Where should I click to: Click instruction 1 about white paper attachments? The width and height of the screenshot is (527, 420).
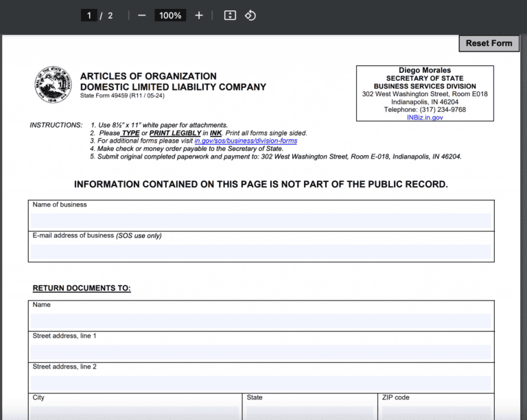pos(159,126)
